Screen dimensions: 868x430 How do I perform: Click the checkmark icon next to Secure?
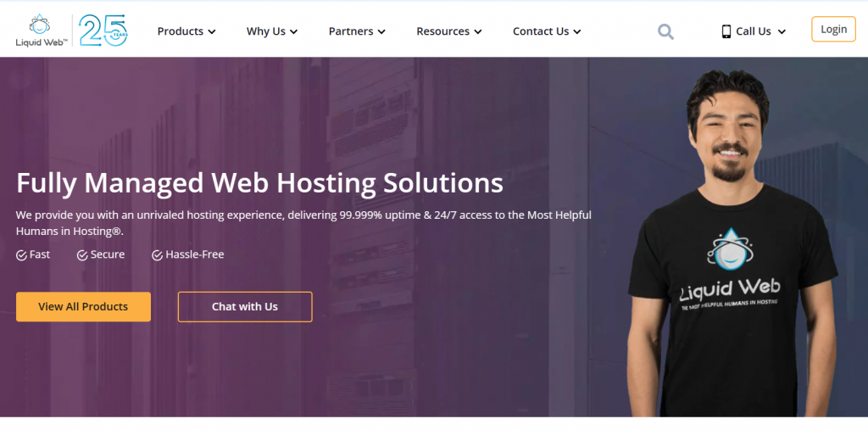click(82, 255)
